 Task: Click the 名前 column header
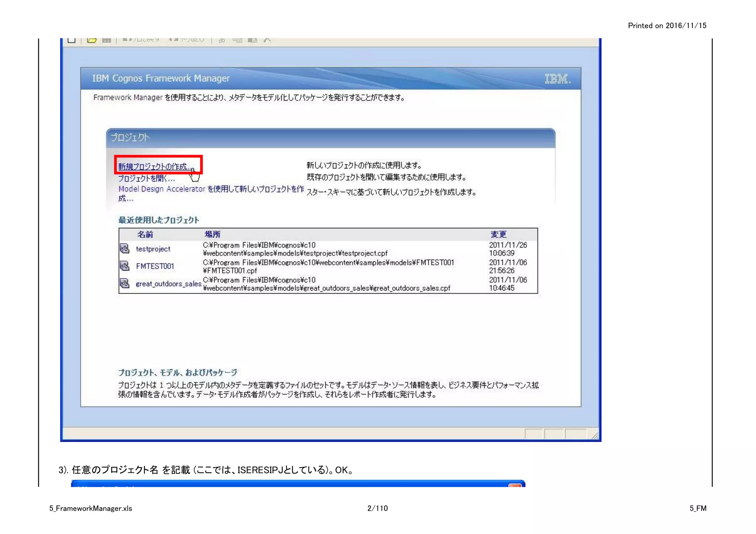[145, 234]
